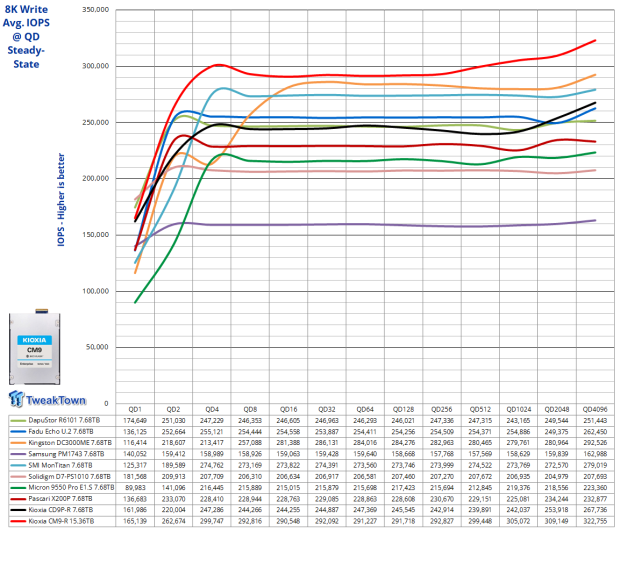Click the Micron QD1 value 89,983
Image resolution: width=620 pixels, height=568 pixels.
point(135,488)
